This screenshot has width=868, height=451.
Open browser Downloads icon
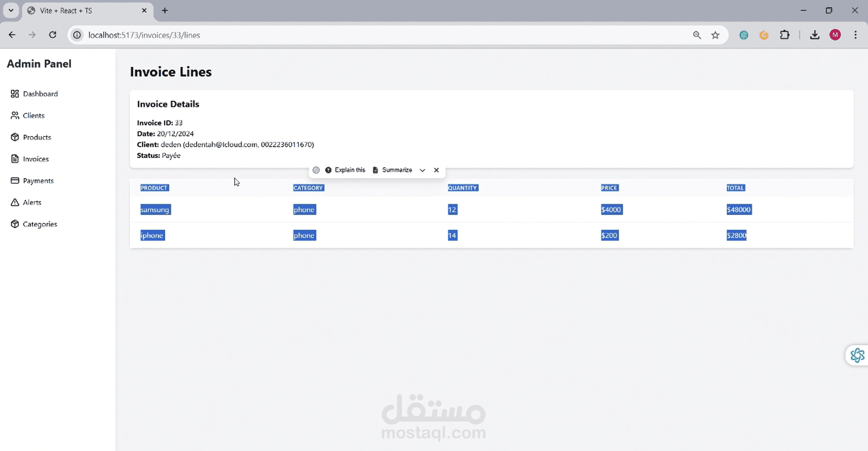pyautogui.click(x=814, y=35)
